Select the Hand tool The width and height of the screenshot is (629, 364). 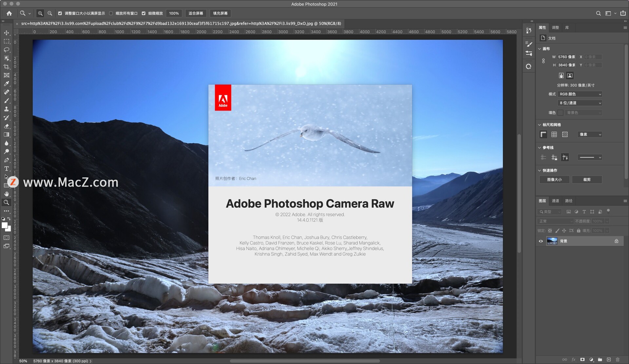pos(7,194)
